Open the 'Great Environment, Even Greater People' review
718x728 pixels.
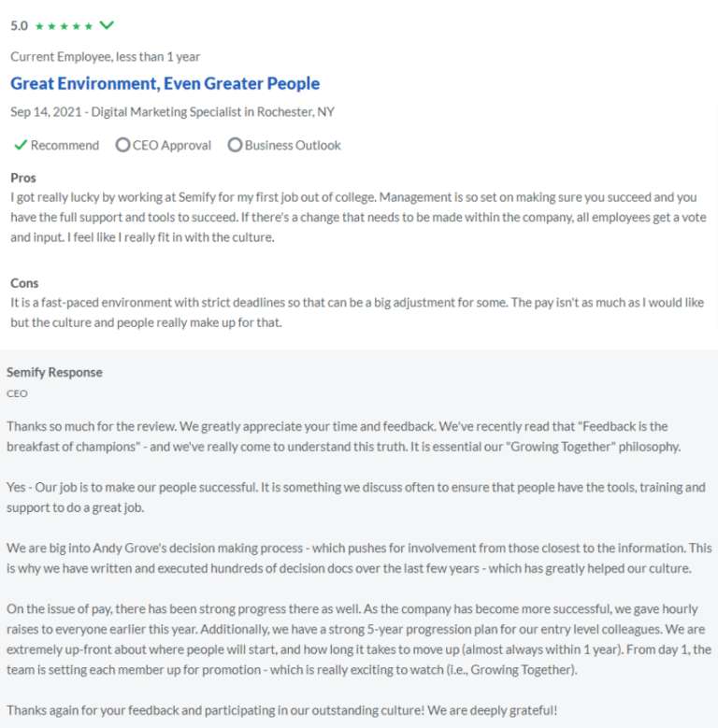[165, 84]
